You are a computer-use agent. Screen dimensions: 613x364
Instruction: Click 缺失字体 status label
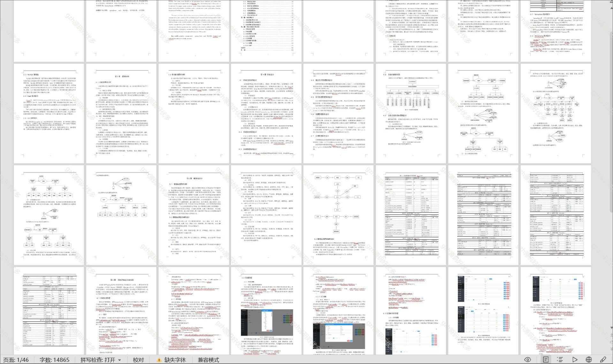(x=175, y=360)
